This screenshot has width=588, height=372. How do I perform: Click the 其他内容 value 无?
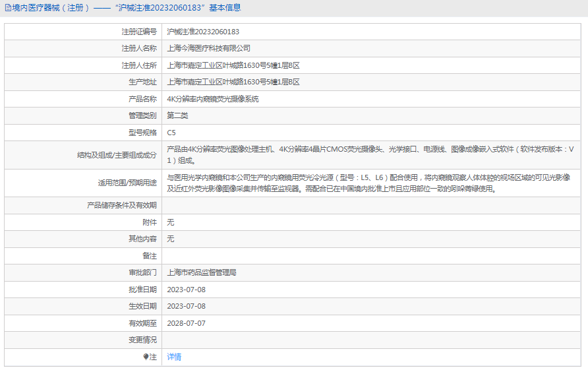pyautogui.click(x=171, y=239)
